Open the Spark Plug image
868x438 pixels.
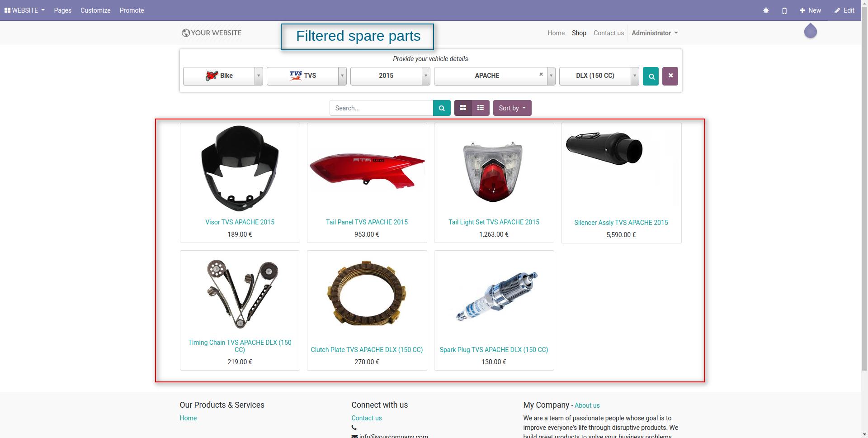496,296
